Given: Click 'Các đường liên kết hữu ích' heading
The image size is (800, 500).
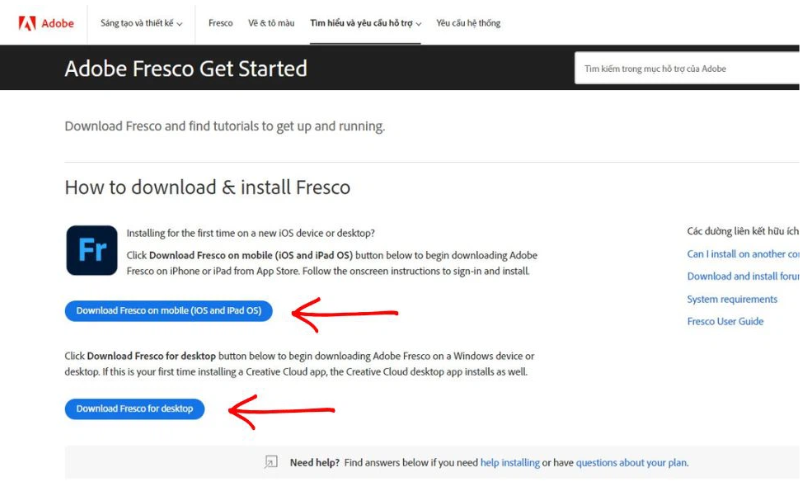Looking at the screenshot, I should click(x=742, y=231).
